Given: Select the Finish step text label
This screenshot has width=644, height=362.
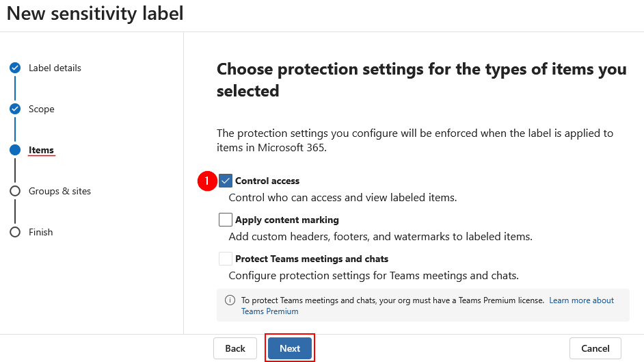Looking at the screenshot, I should [x=41, y=232].
